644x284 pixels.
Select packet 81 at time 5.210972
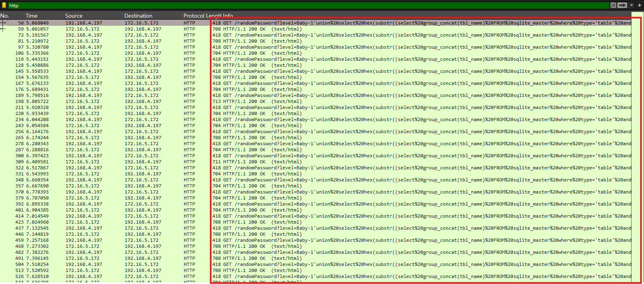316,41
